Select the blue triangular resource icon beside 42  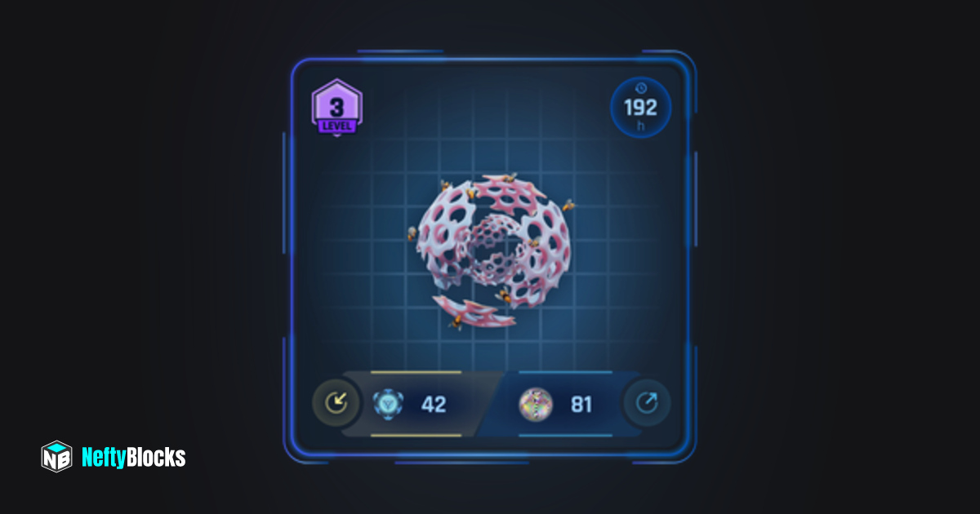[x=388, y=404]
